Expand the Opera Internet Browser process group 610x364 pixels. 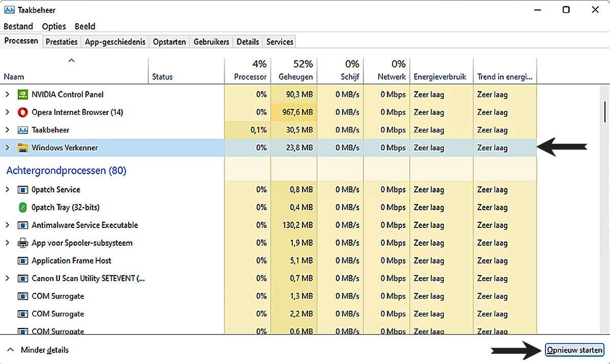pos(7,112)
